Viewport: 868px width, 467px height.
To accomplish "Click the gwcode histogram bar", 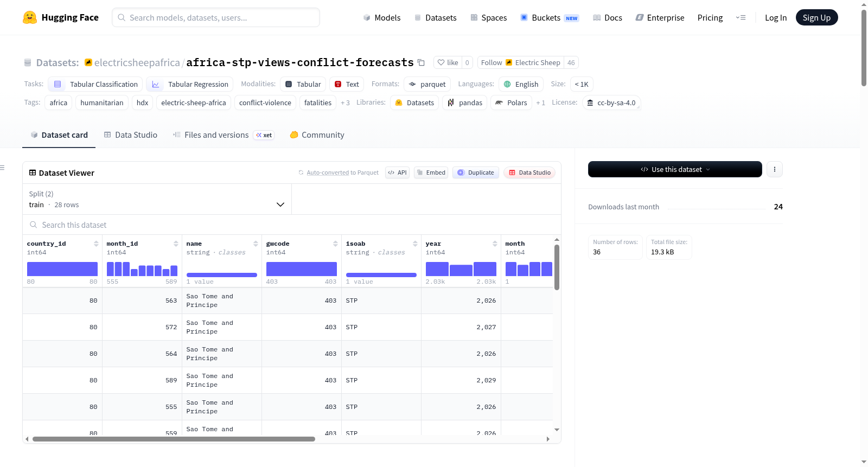I will click(302, 269).
